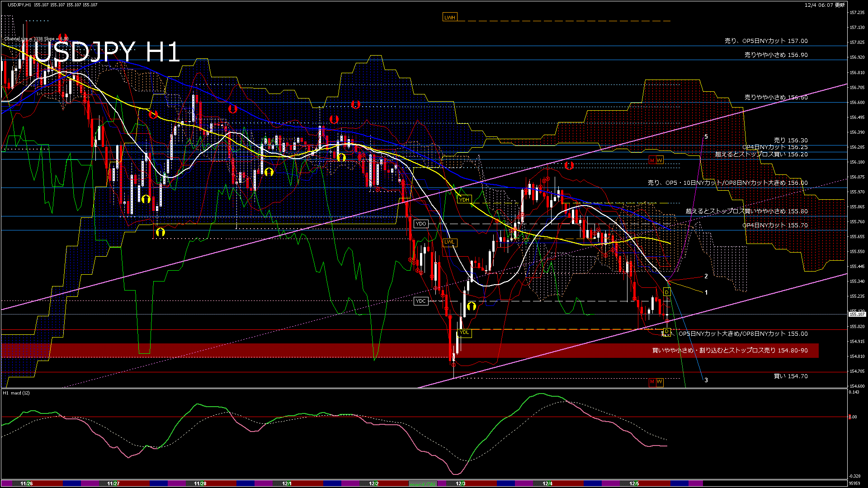868x488 pixels.
Task: Click the YDO level label box
Action: (x=421, y=224)
